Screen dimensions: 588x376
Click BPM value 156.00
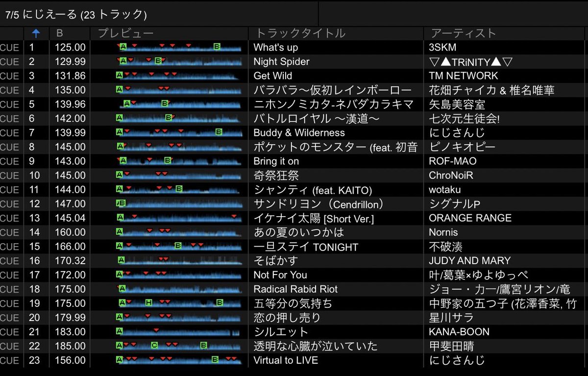[71, 360]
